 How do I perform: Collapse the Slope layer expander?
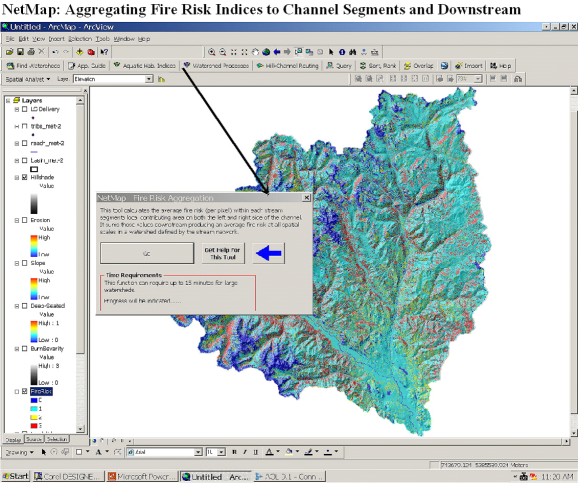point(17,263)
